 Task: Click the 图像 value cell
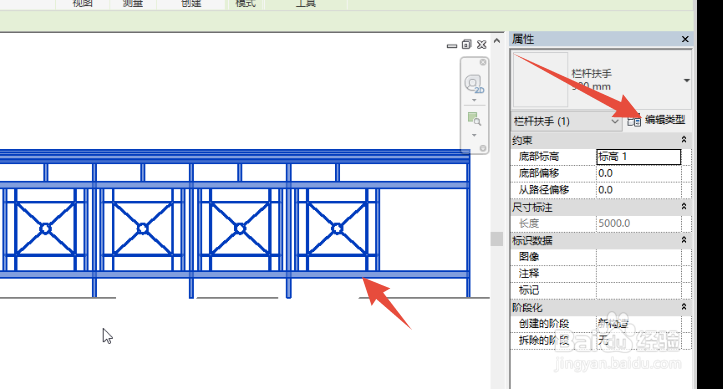639,257
